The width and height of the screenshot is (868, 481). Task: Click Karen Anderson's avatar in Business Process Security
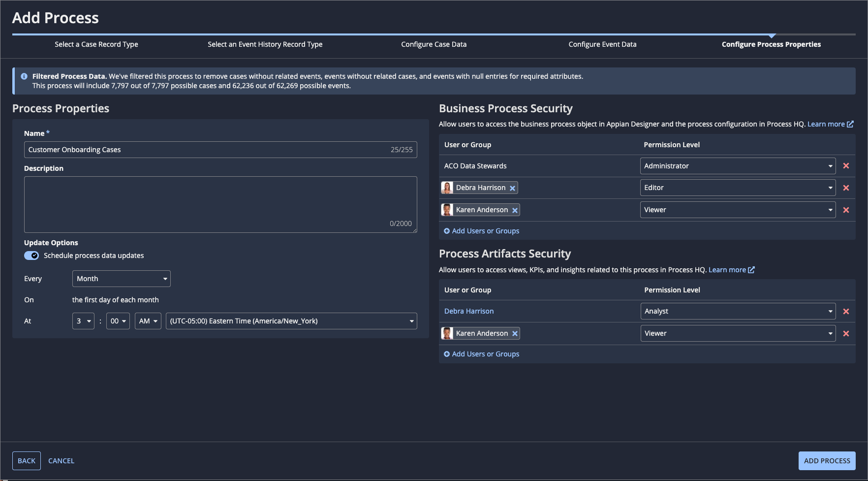[x=447, y=210]
